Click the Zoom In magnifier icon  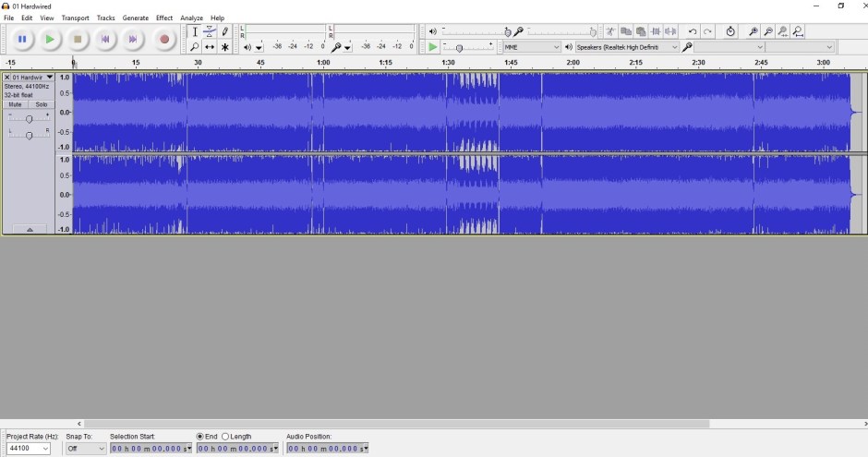point(753,31)
